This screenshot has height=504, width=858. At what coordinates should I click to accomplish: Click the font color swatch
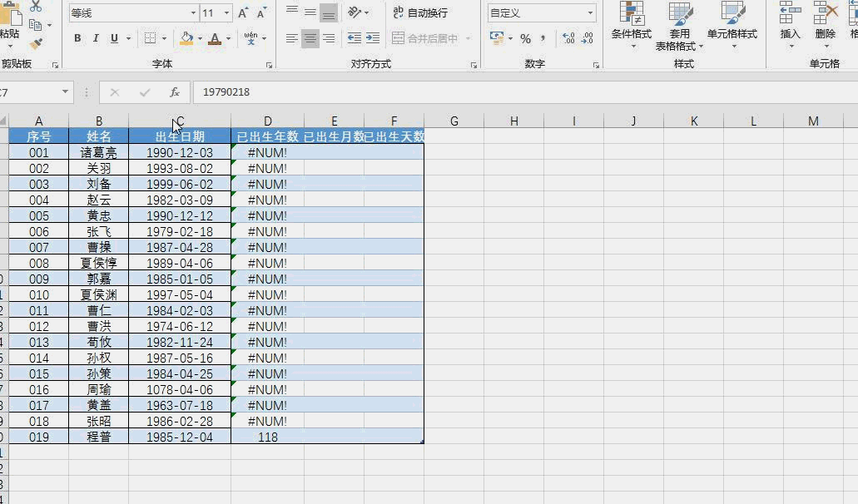click(x=215, y=39)
